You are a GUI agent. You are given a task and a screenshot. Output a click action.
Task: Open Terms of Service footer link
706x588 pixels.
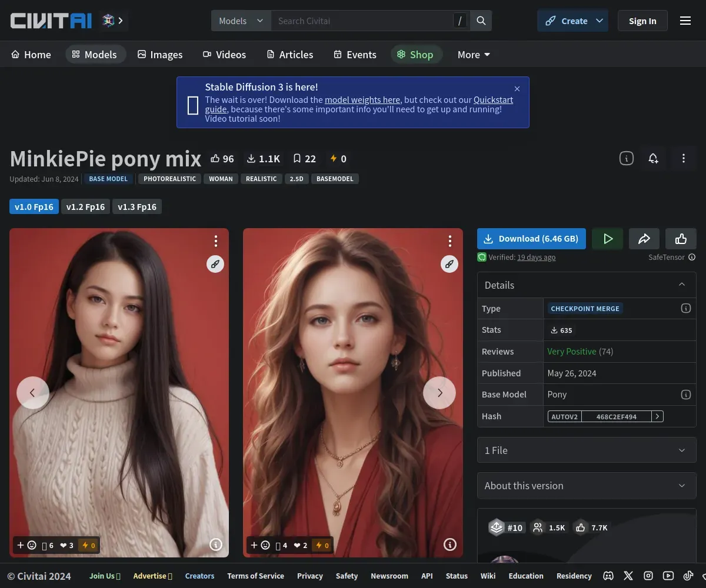tap(255, 576)
